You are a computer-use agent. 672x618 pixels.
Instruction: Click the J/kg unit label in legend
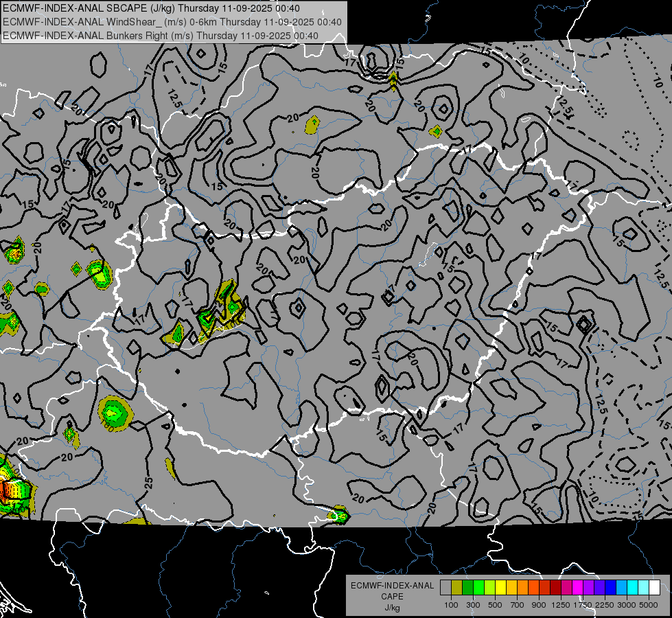tap(393, 608)
